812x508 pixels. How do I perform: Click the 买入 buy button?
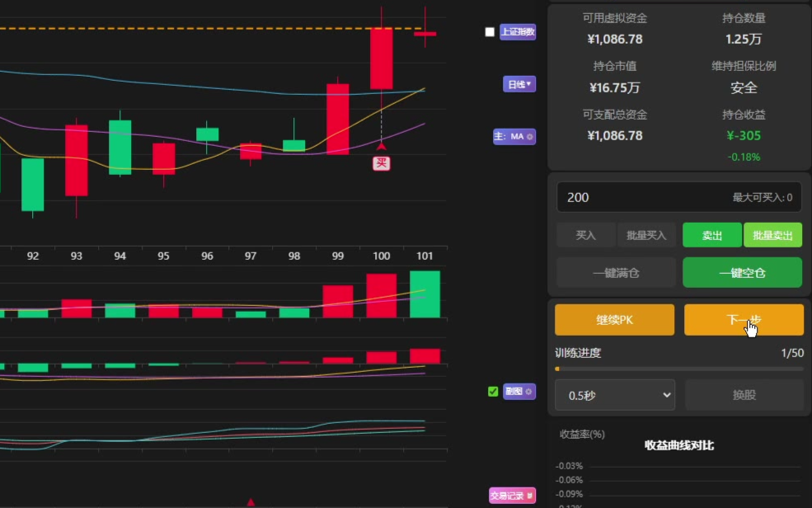point(585,235)
